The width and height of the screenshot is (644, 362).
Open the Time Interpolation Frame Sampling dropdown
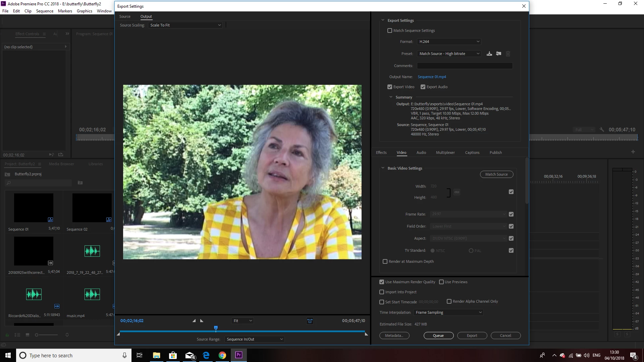(448, 312)
